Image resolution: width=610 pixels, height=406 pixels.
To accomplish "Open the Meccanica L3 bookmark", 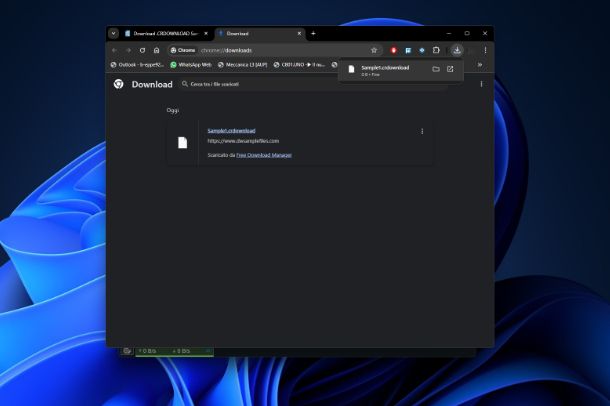I will coord(242,65).
